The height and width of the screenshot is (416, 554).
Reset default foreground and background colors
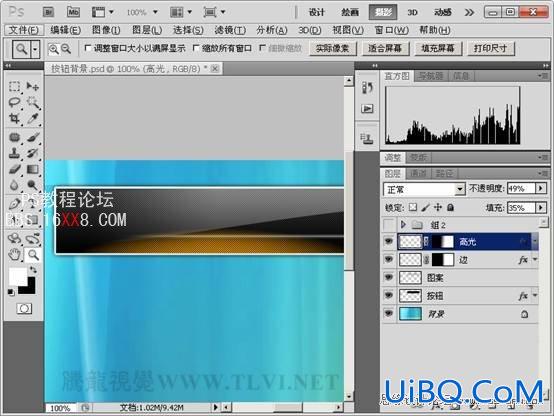(x=11, y=292)
